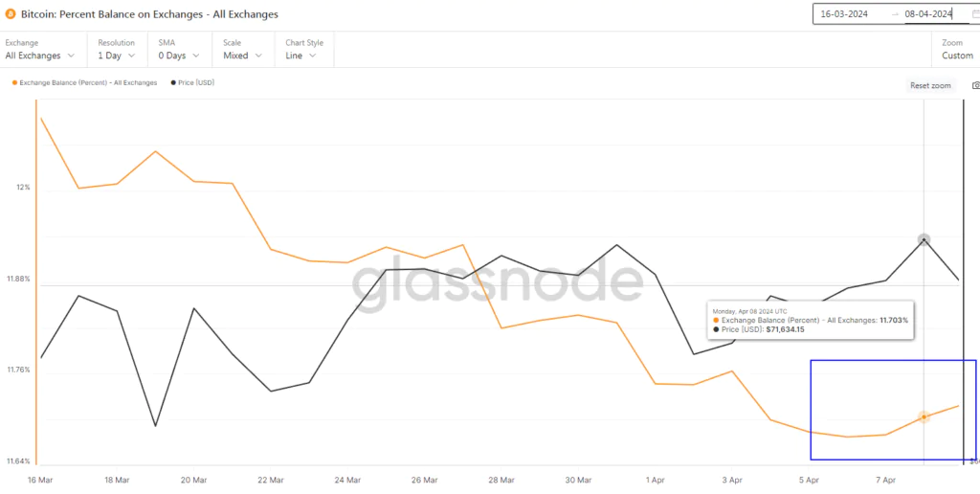
Task: Click the highlighted orange data point for Apr 8
Action: pos(924,417)
